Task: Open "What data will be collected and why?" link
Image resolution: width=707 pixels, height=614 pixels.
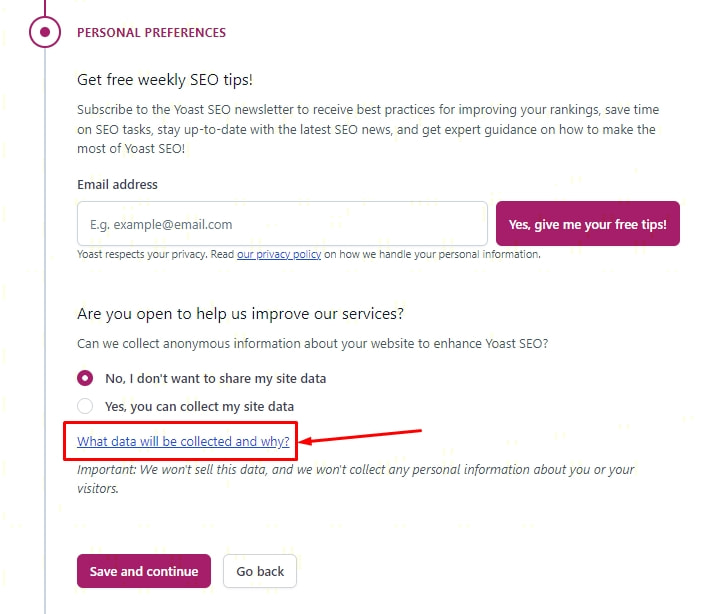Action: [x=183, y=441]
